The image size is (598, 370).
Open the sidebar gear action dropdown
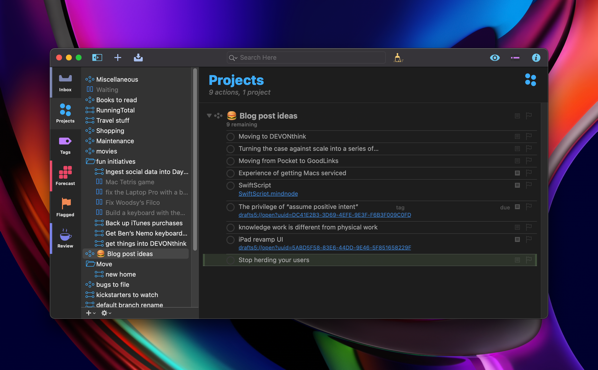pos(106,313)
